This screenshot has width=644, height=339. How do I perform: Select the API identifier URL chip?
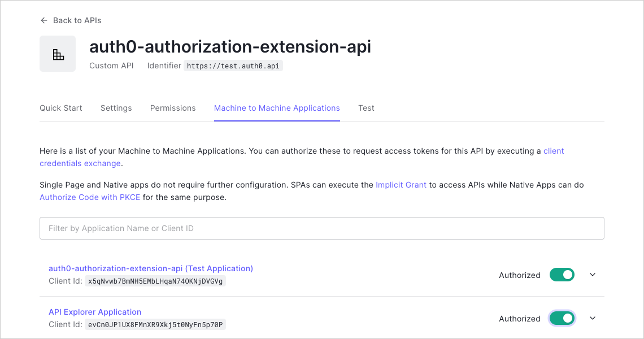233,66
